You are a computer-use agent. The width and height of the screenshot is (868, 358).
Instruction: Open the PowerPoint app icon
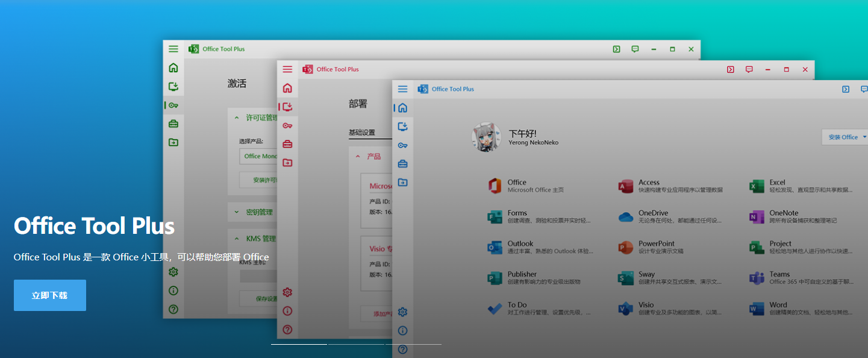point(626,248)
